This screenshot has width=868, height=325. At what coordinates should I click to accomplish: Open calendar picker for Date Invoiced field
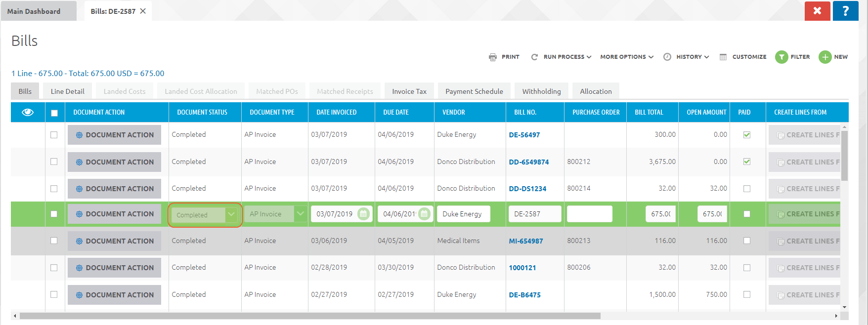363,214
